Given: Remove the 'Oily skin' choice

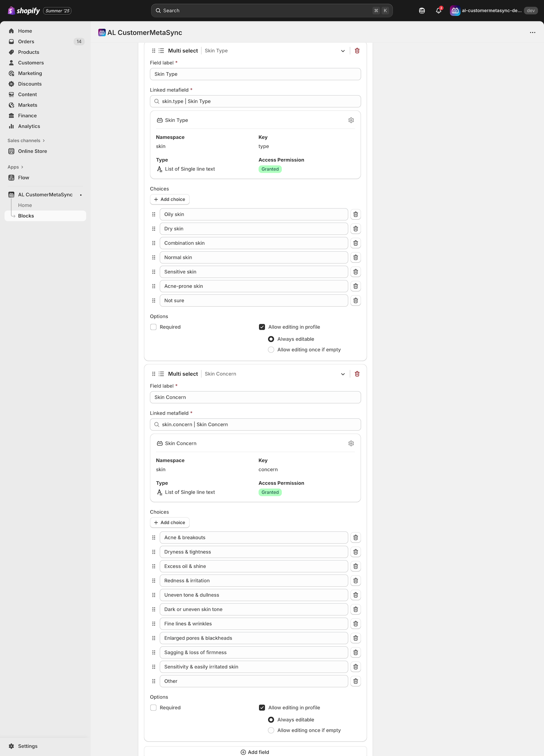Looking at the screenshot, I should [355, 214].
